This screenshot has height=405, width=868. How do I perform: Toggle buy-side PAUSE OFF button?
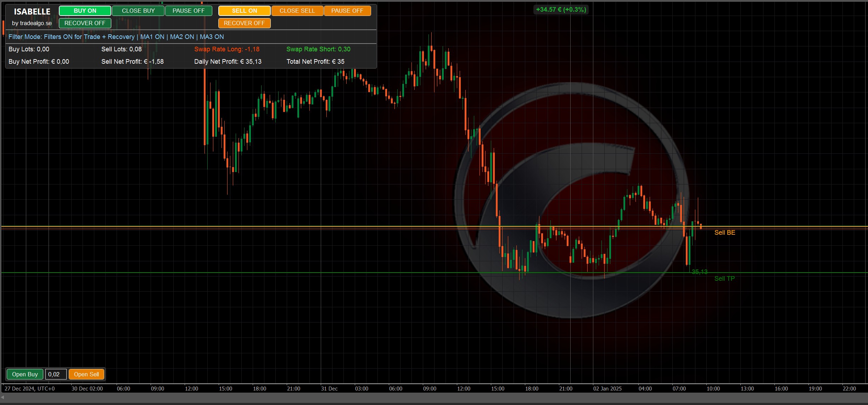click(189, 11)
